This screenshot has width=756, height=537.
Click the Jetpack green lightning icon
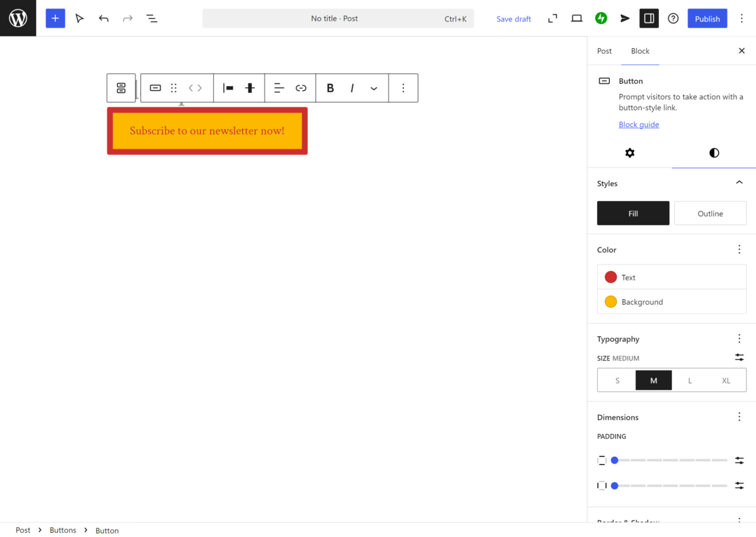point(600,18)
